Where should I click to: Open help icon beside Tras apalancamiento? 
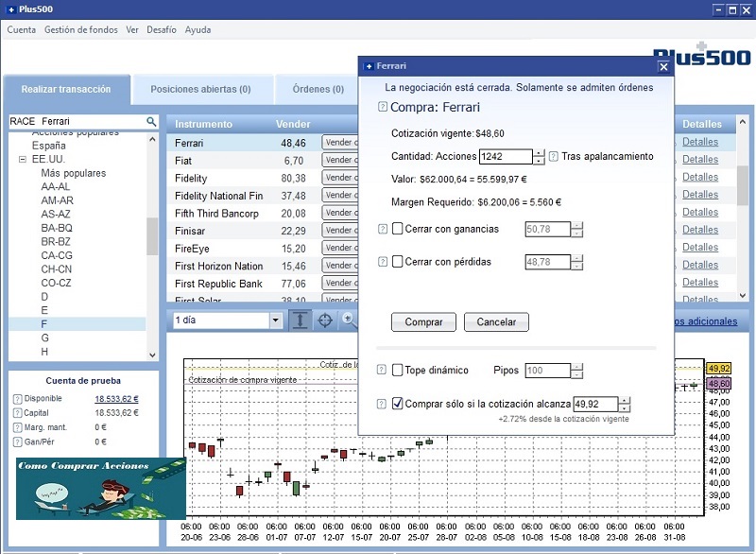tap(554, 156)
